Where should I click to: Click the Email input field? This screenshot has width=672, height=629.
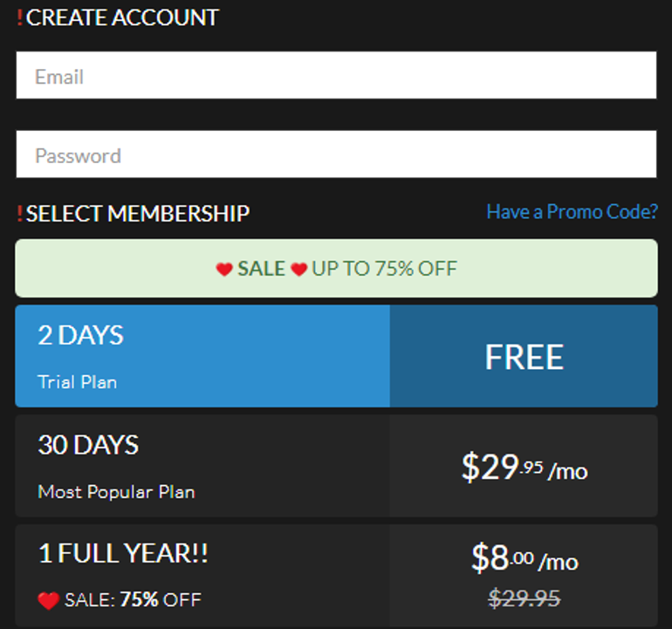point(336,75)
